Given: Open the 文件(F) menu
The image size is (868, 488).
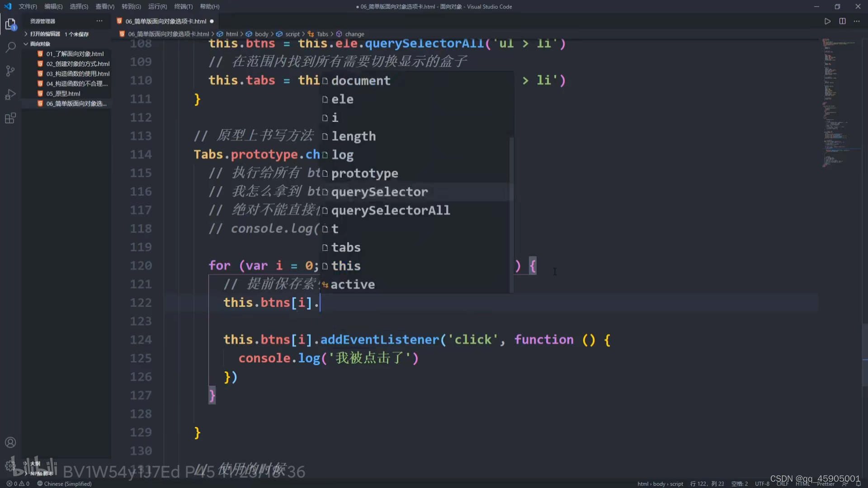Looking at the screenshot, I should pyautogui.click(x=28, y=6).
